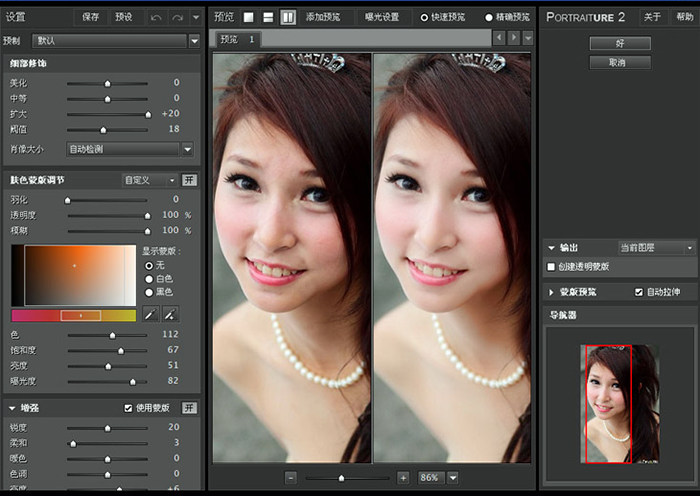This screenshot has height=496, width=700.
Task: Click the undo arrow in settings header
Action: 156,18
